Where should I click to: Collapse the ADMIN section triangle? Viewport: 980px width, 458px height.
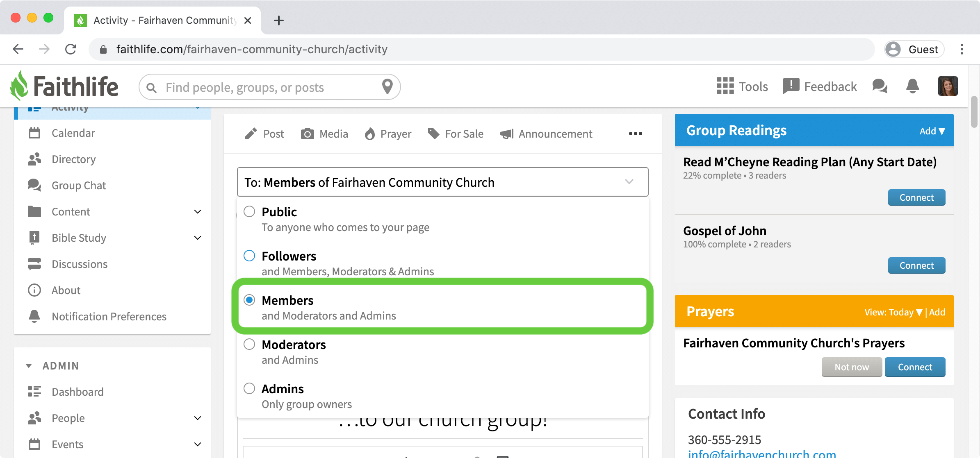coord(29,366)
